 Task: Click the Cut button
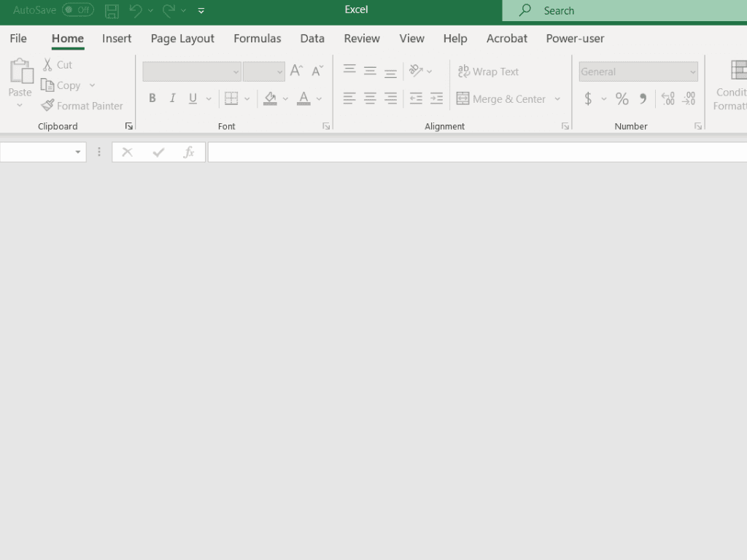point(57,65)
